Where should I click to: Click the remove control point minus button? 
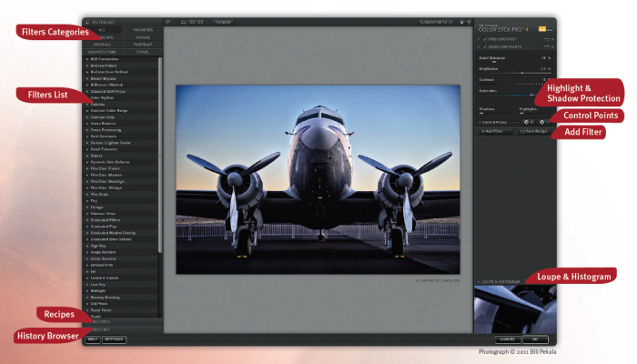tap(544, 122)
